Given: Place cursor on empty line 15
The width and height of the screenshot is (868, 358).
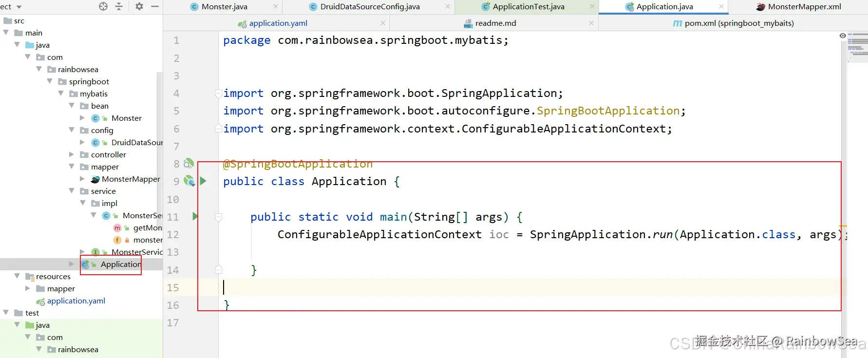Looking at the screenshot, I should click(531, 287).
